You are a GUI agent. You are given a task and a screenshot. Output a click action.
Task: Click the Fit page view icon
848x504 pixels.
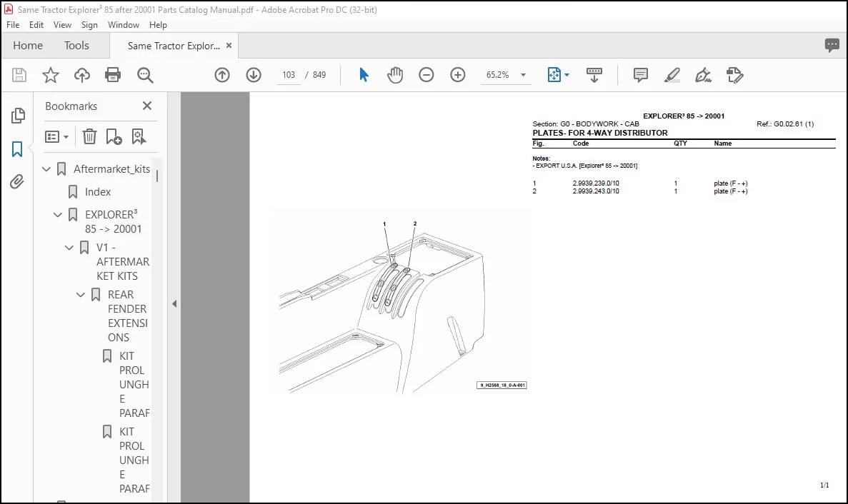(554, 74)
